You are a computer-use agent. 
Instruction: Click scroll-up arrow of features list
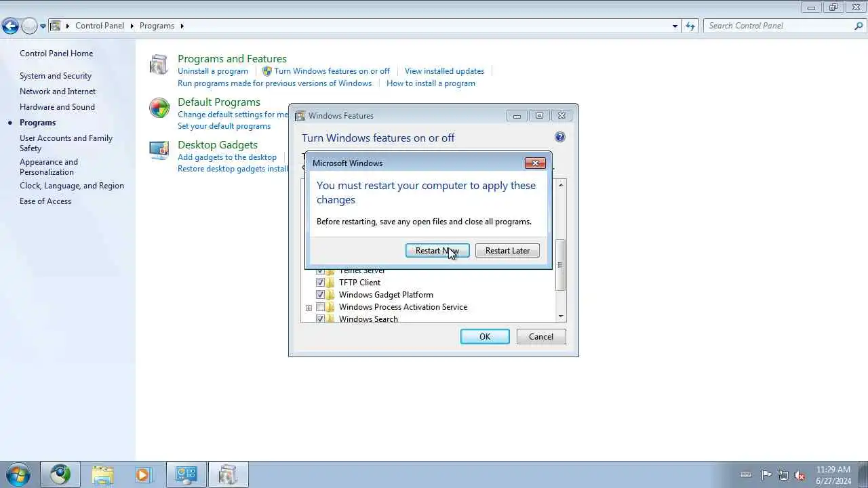(560, 184)
